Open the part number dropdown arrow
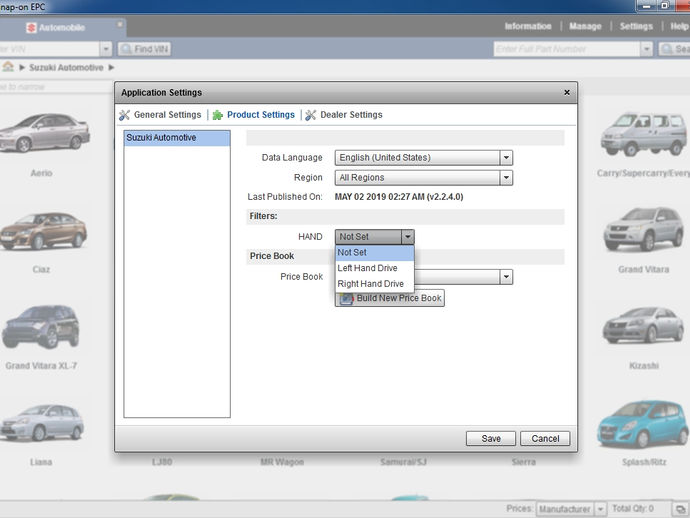The image size is (690, 518). [x=646, y=49]
